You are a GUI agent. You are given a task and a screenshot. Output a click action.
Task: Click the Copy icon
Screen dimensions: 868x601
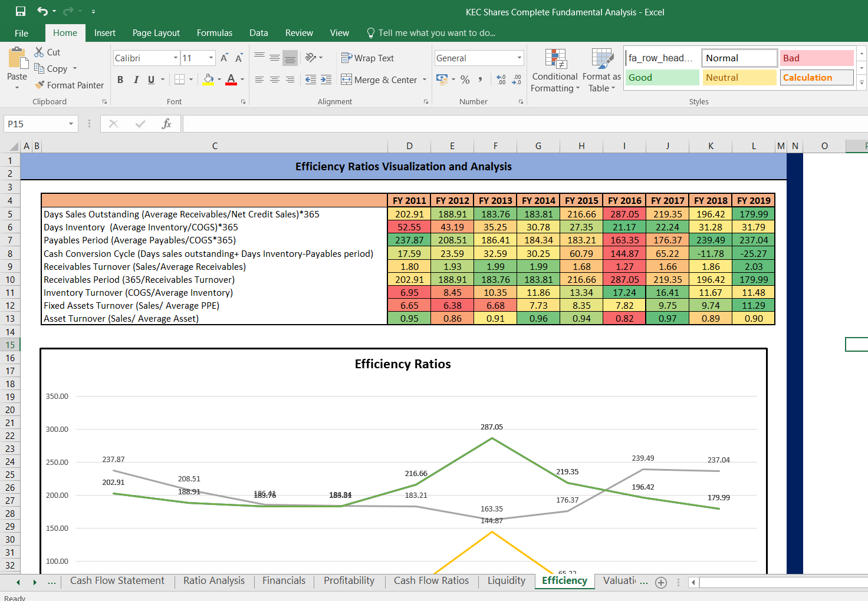[x=39, y=68]
